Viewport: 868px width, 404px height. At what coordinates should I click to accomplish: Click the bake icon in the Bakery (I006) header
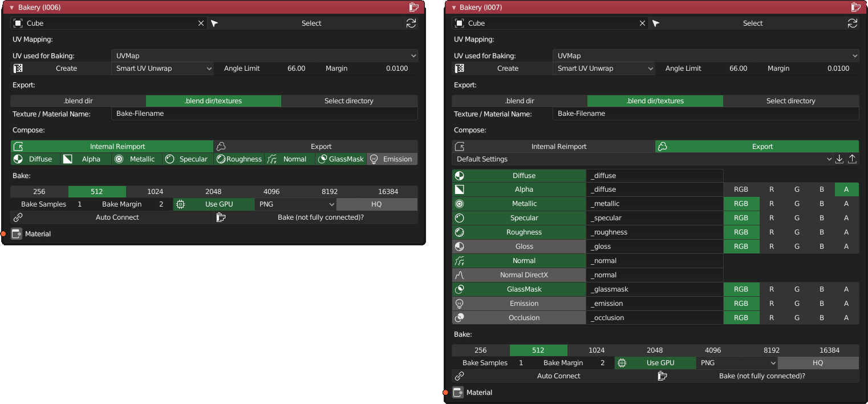pyautogui.click(x=414, y=7)
